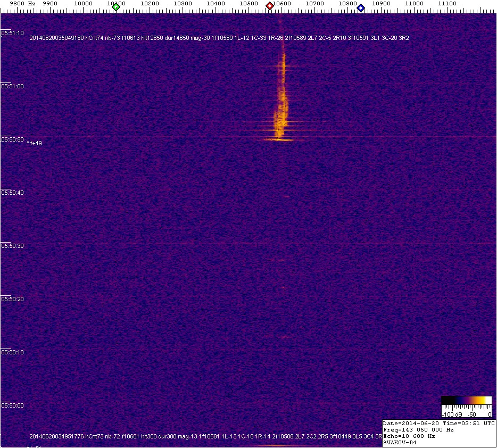Click the 05:50:50 time label
The image size is (497, 448).
[x=13, y=139]
